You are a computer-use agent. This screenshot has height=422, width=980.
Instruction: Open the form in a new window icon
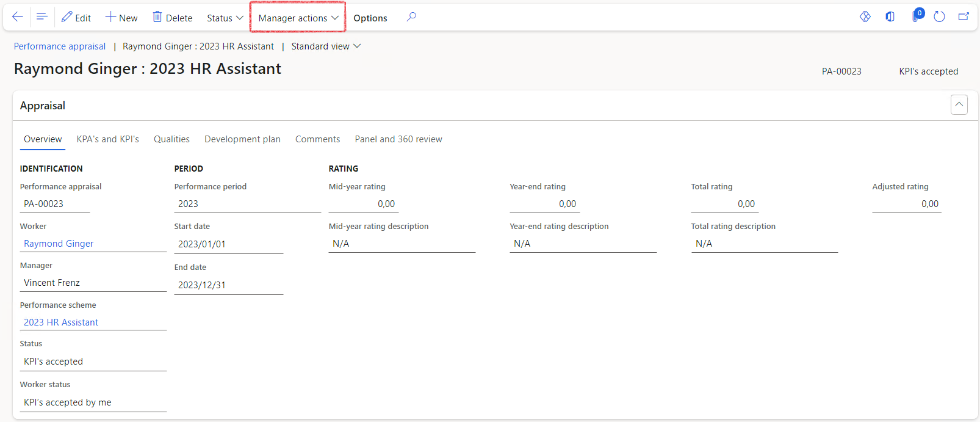[x=964, y=16]
